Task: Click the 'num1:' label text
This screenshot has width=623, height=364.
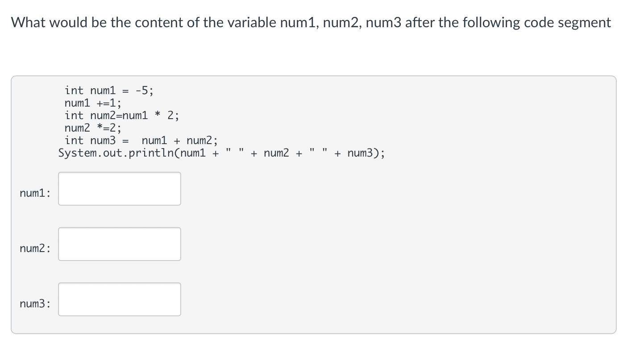Action: 35,194
